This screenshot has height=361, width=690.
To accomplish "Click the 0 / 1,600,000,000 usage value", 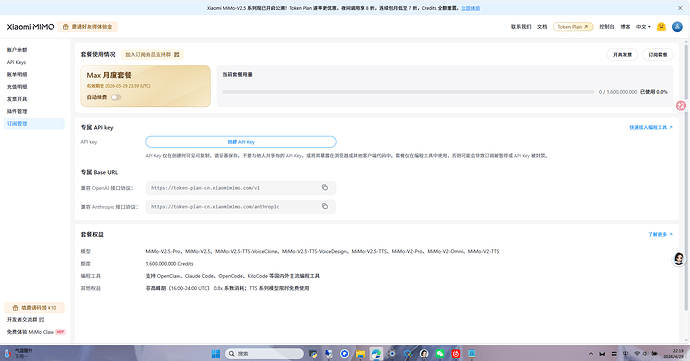I will point(617,92).
